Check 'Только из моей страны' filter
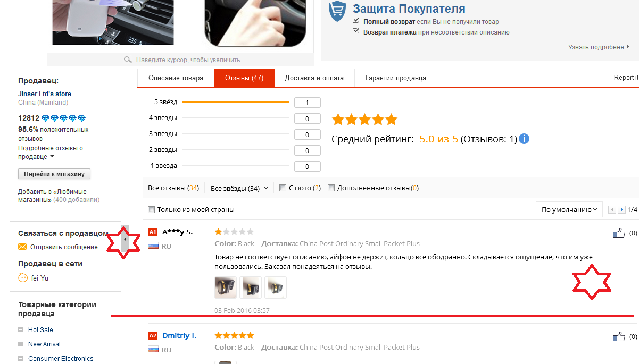Image resolution: width=639 pixels, height=364 pixels. click(151, 209)
